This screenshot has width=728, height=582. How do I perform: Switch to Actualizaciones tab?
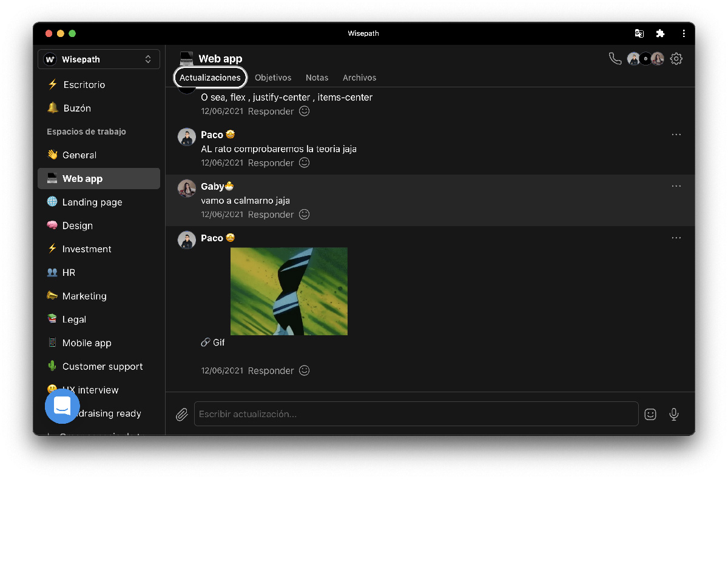[210, 78]
